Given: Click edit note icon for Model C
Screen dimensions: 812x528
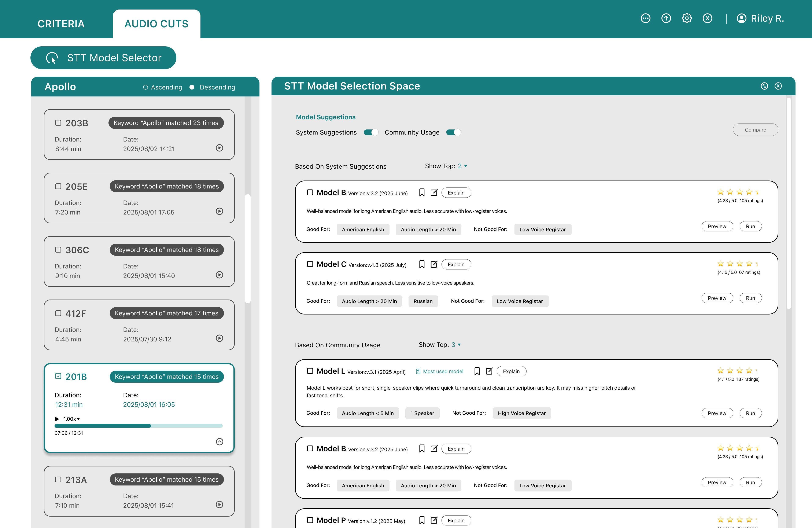Looking at the screenshot, I should click(x=434, y=264).
